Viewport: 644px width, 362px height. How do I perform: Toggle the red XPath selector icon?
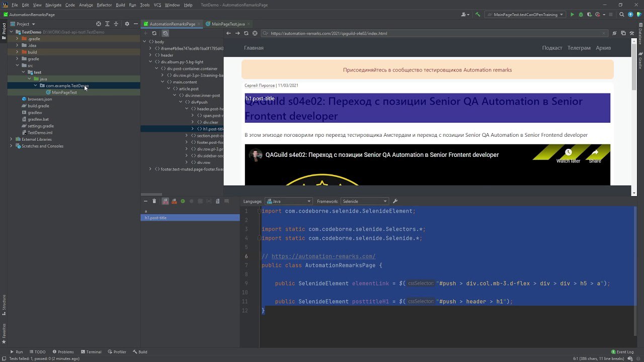pyautogui.click(x=165, y=201)
